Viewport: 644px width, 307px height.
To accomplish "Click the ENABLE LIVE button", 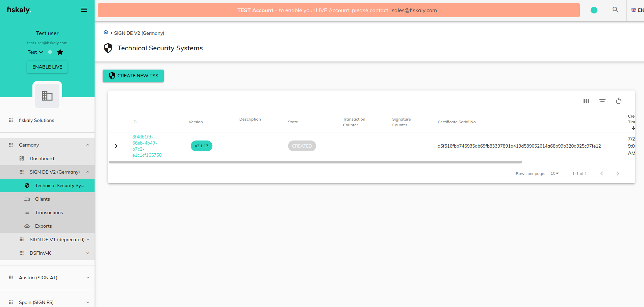I will (x=47, y=67).
